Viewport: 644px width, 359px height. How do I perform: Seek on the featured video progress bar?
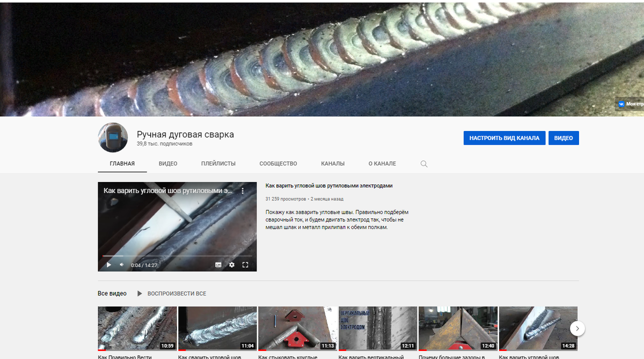[177, 256]
